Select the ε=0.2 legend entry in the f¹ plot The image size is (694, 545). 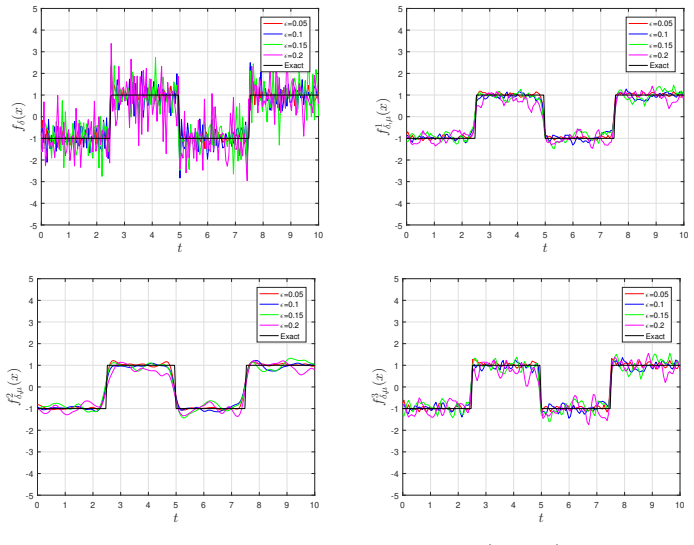[x=648, y=55]
